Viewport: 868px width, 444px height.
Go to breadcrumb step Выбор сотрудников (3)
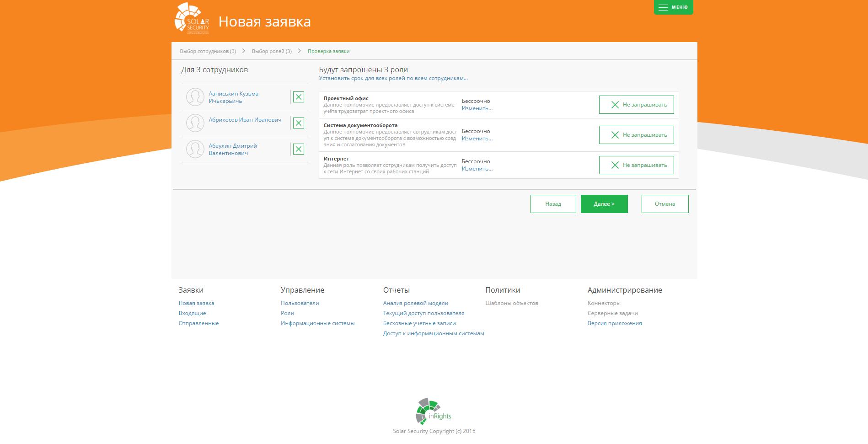[208, 51]
